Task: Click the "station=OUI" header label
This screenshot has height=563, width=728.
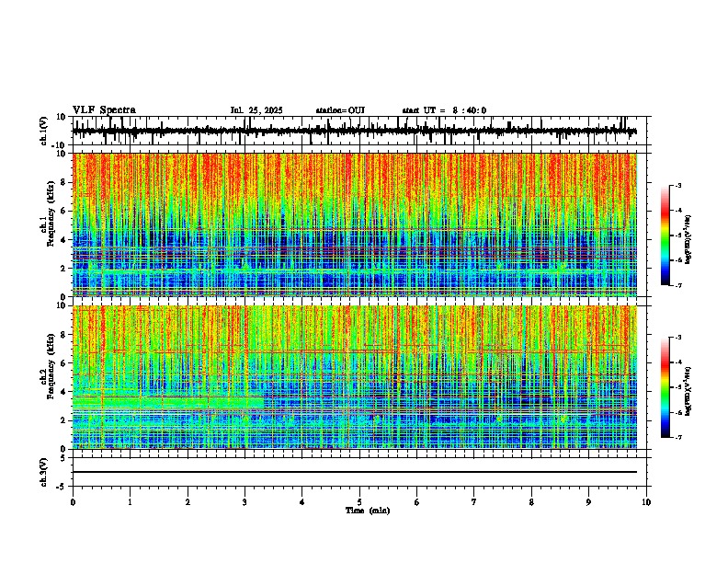Action: [340, 110]
